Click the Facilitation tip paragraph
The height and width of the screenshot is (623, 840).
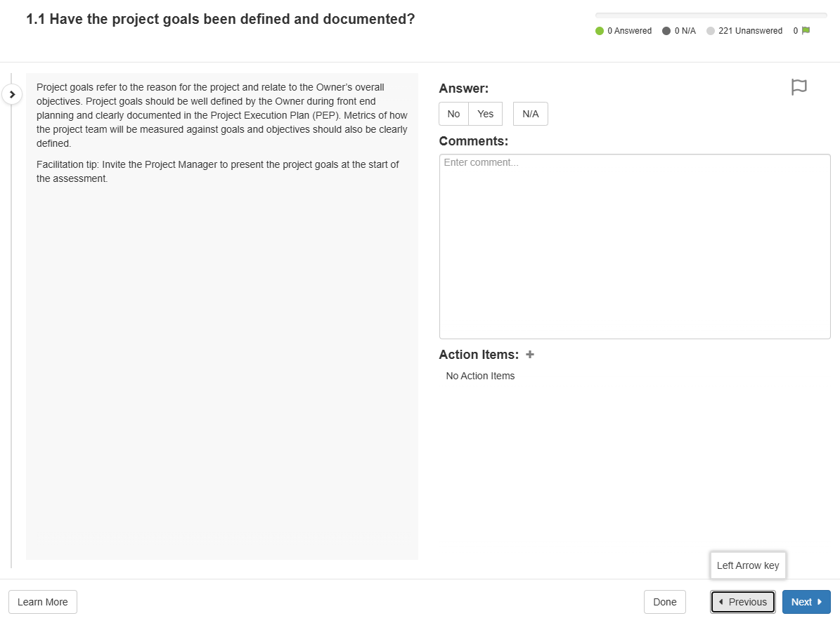tap(218, 171)
